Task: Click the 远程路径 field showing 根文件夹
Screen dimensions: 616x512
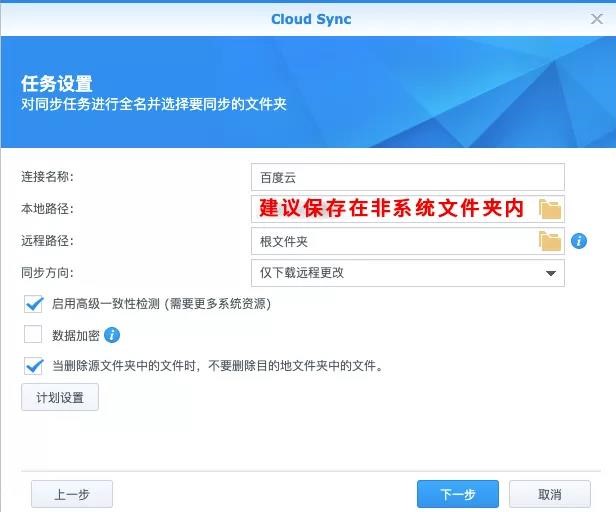Action: (395, 241)
